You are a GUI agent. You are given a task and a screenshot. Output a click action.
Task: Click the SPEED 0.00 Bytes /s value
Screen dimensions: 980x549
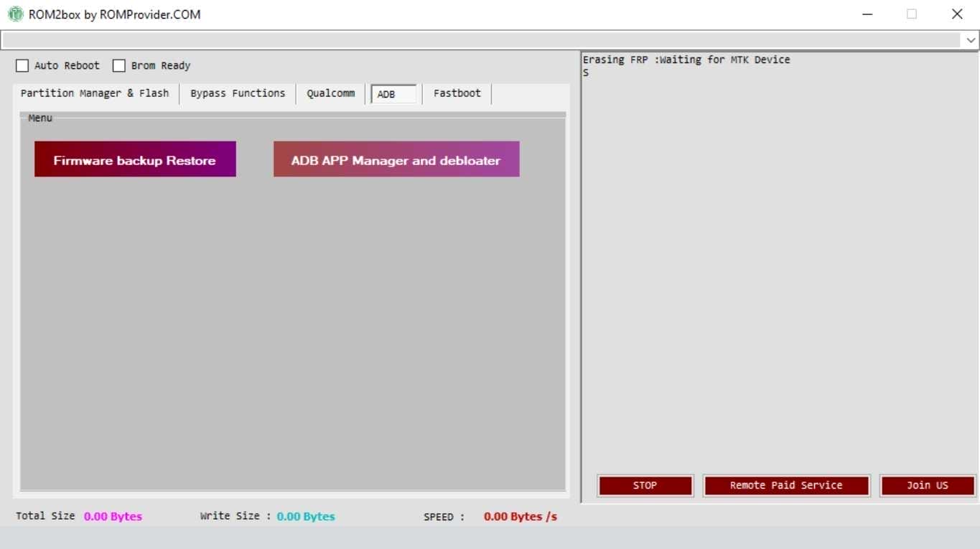click(521, 517)
